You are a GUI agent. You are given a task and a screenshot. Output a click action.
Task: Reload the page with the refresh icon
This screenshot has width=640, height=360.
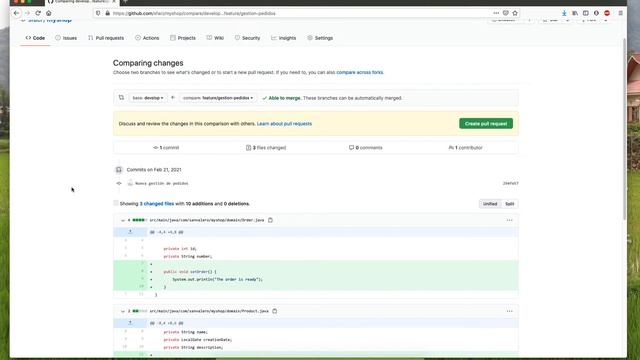pyautogui.click(x=38, y=13)
